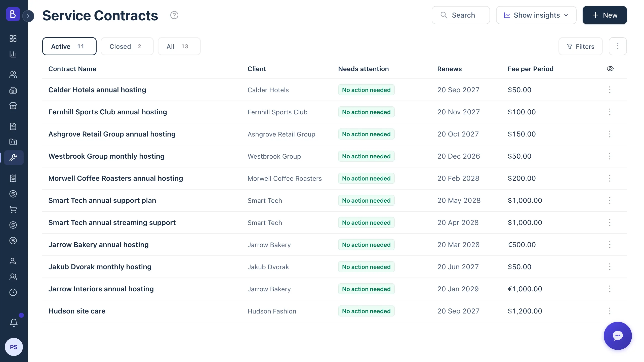644x362 pixels.
Task: Switch to the Closed tab
Action: click(x=127, y=46)
